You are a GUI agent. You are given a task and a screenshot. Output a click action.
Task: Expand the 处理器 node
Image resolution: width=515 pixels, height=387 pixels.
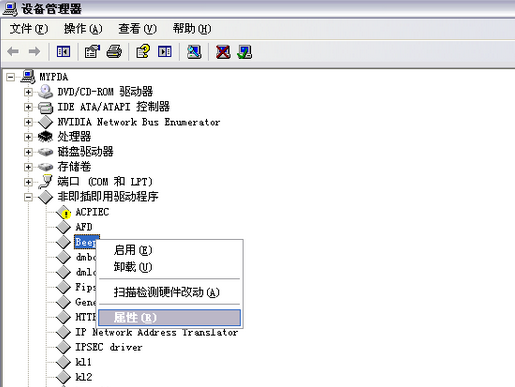pyautogui.click(x=28, y=137)
